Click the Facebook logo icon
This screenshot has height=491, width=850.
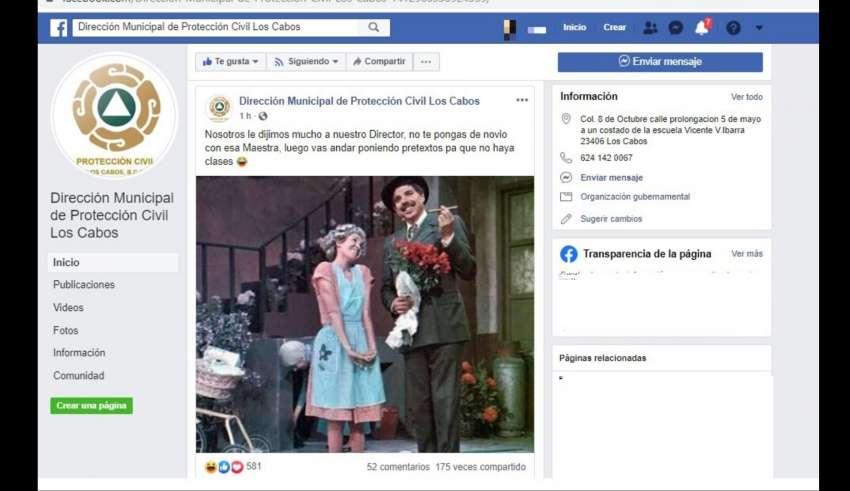[x=59, y=28]
